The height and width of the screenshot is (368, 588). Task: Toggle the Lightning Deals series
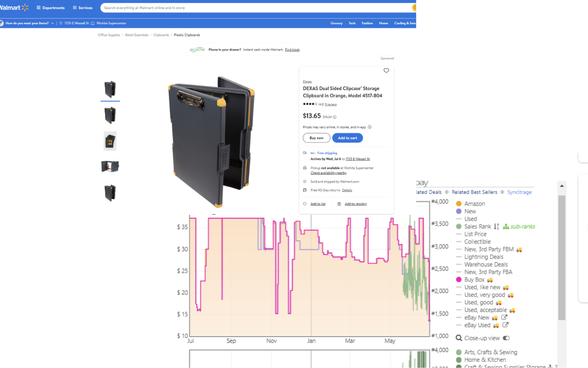click(479, 257)
